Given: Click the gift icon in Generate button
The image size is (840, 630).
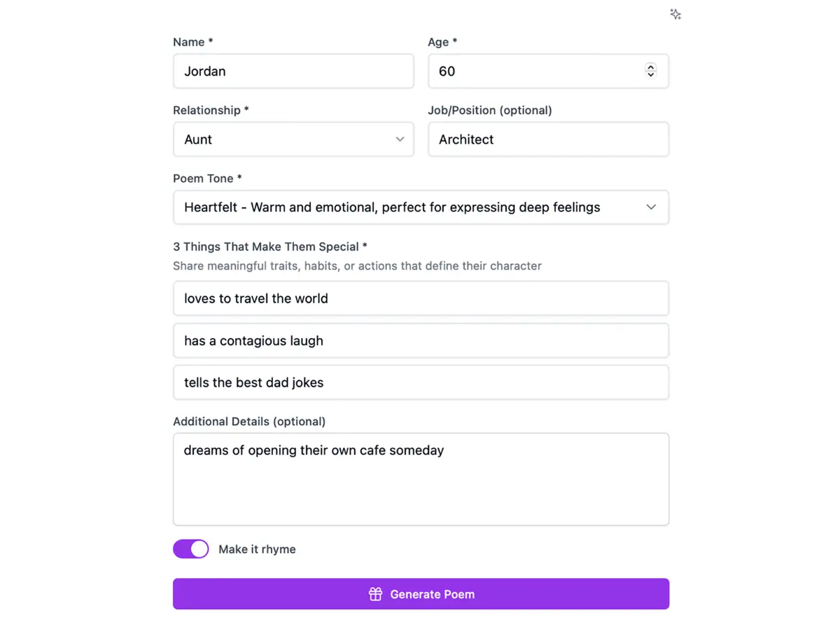Looking at the screenshot, I should point(376,594).
